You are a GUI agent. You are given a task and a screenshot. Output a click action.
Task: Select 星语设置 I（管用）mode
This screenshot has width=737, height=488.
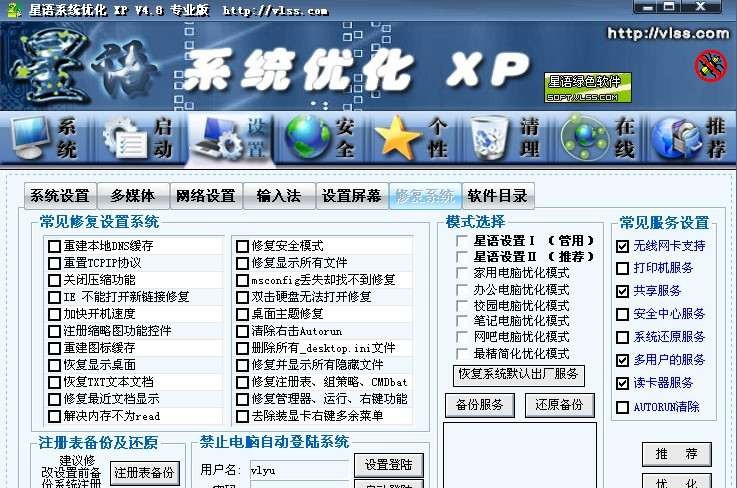[462, 241]
